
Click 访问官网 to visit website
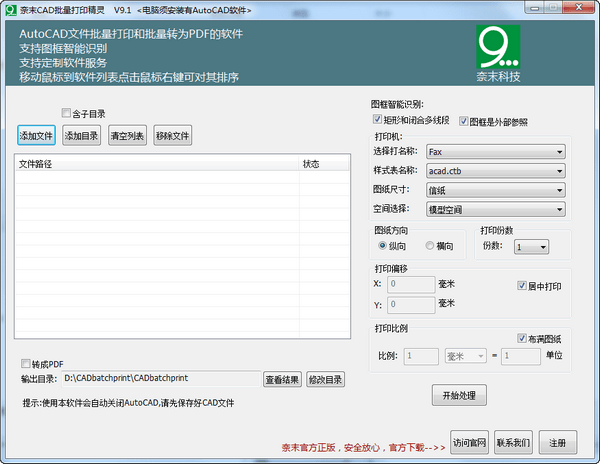(468, 442)
